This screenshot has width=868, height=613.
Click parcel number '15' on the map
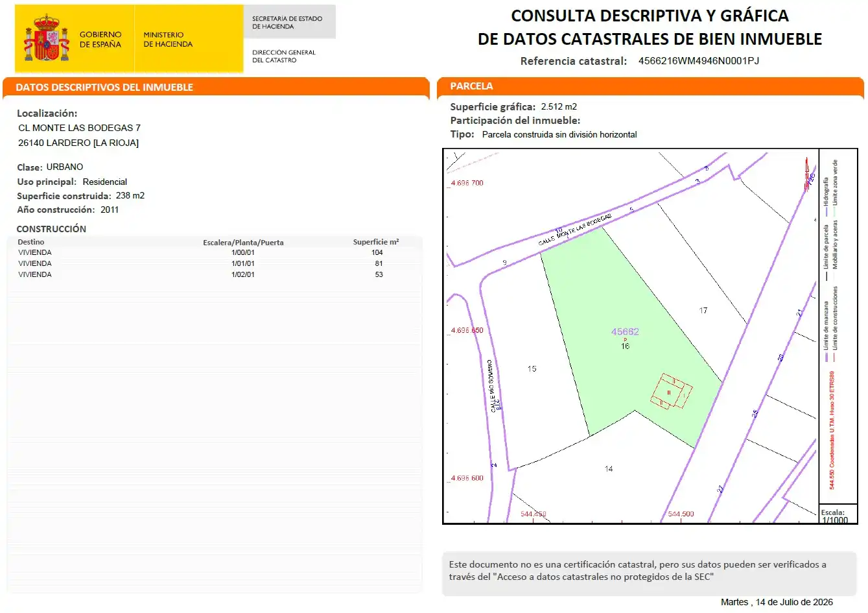point(532,368)
